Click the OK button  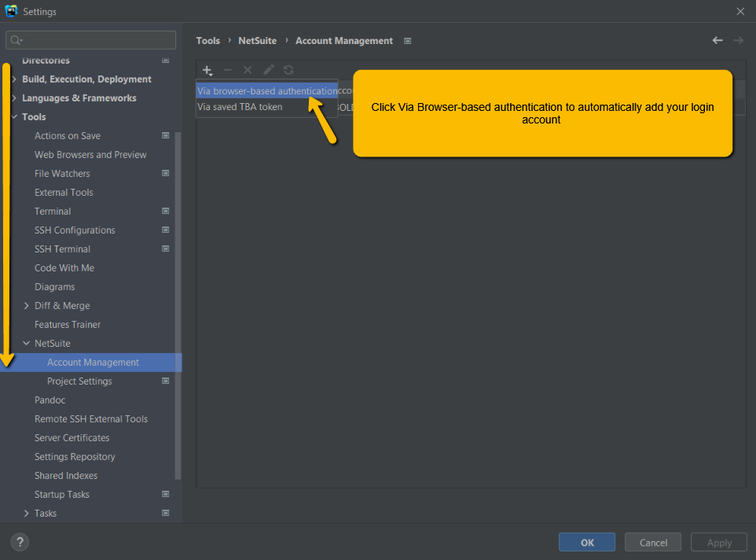click(587, 542)
